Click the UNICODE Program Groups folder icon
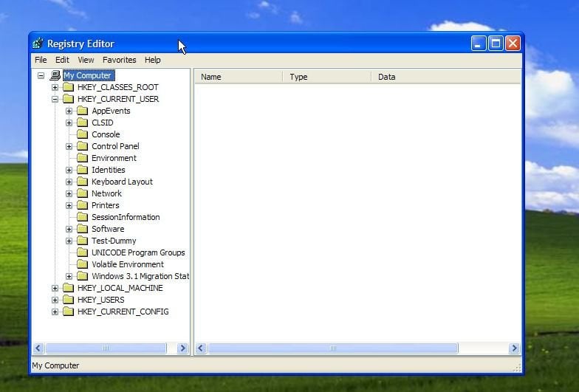 [83, 252]
